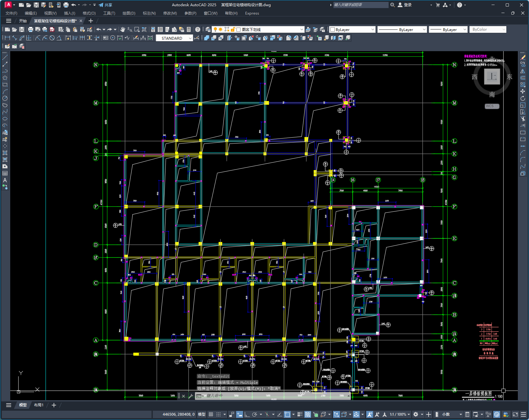529x420 pixels.
Task: Toggle snap mode in status bar
Action: [x=218, y=414]
